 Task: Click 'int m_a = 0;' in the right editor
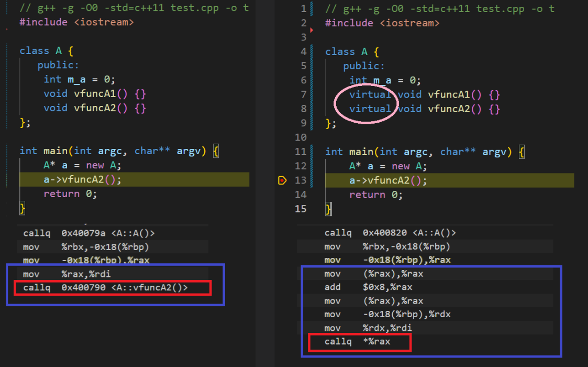[385, 80]
